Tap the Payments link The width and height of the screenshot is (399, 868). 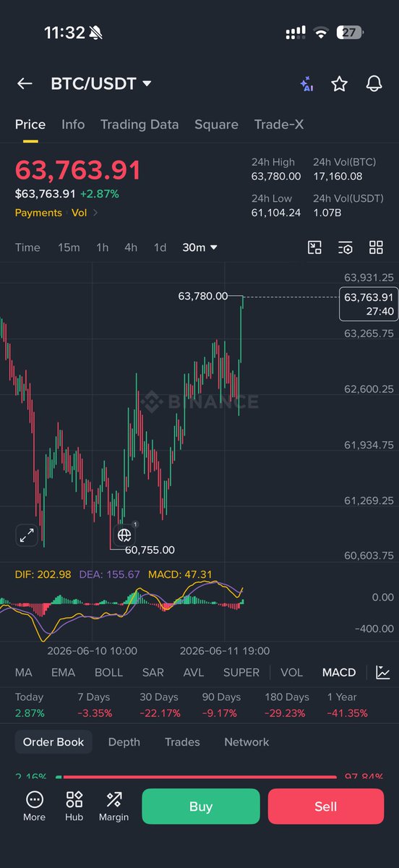(x=38, y=213)
